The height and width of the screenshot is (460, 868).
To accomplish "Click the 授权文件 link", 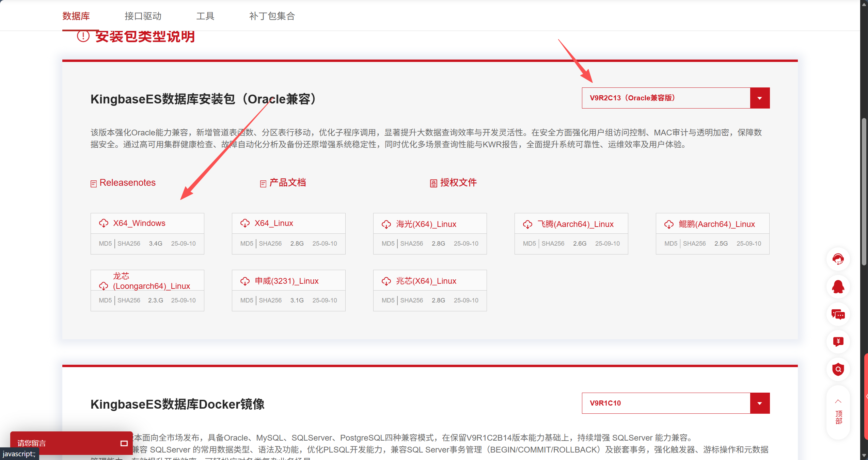I will pos(458,183).
